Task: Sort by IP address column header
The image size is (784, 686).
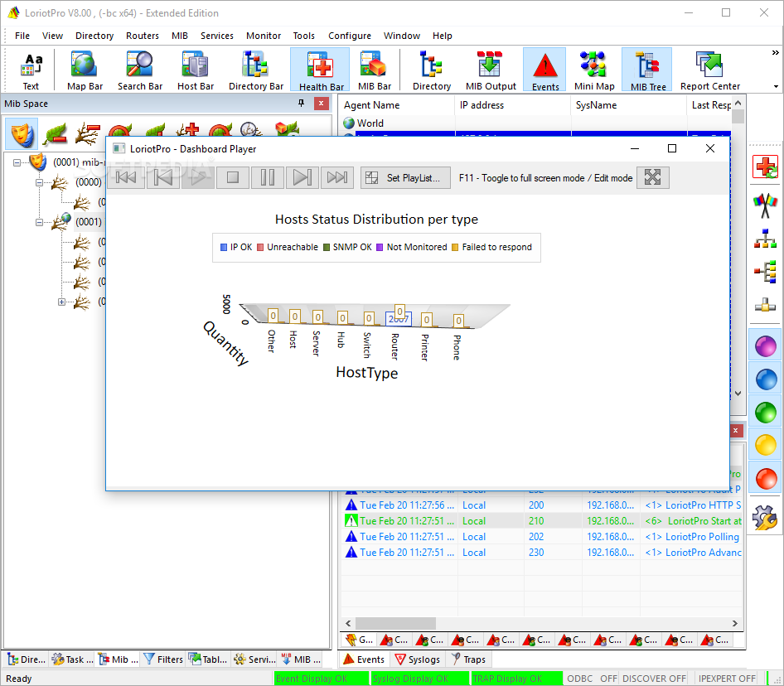Action: click(x=513, y=105)
